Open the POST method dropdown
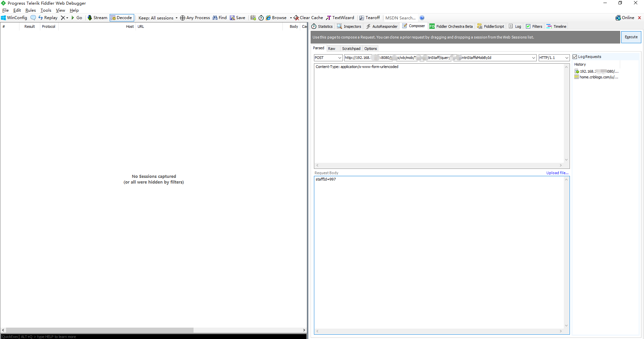The width and height of the screenshot is (644, 339). coord(328,58)
